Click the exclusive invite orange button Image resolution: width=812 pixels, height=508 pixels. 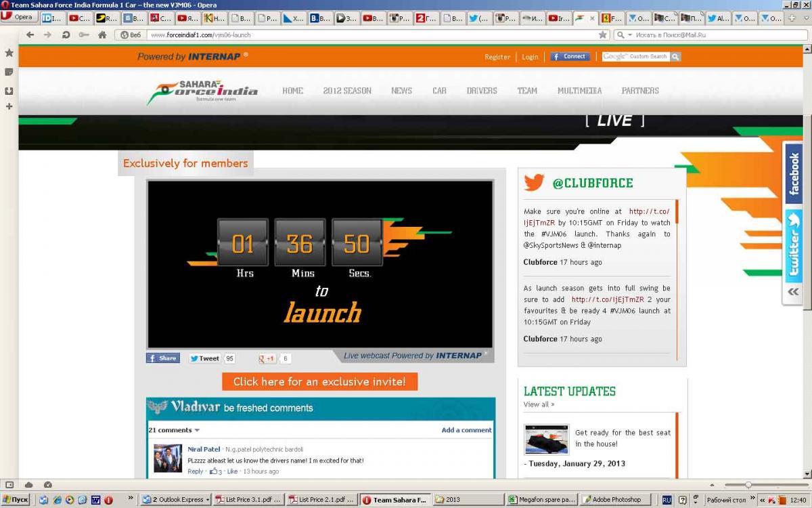coord(319,382)
